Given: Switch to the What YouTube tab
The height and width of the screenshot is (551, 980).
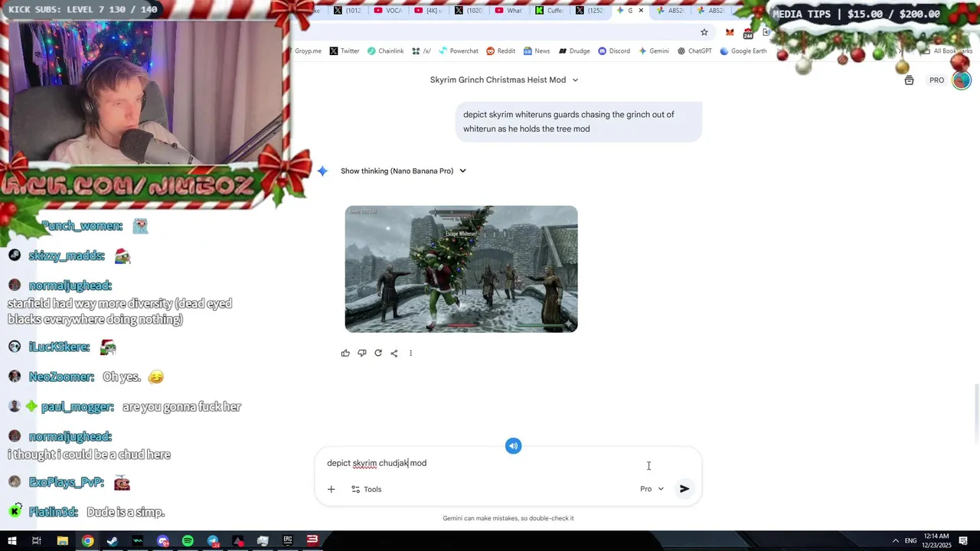Looking at the screenshot, I should pos(510,11).
